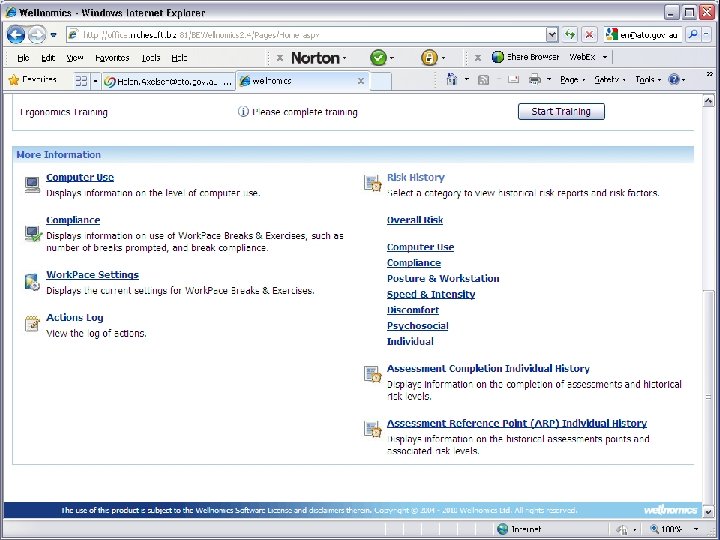Open Assessment Completion Individual History link
This screenshot has width=720, height=540.
[x=488, y=368]
